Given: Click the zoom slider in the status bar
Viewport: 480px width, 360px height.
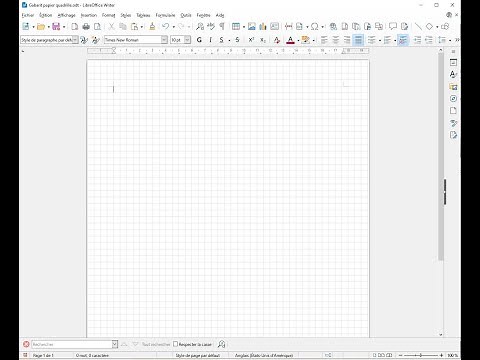Looking at the screenshot, I should 421,355.
